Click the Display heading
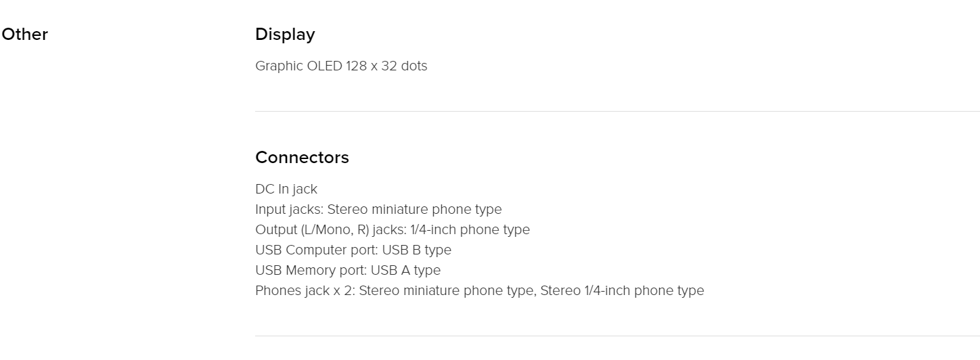This screenshot has width=980, height=360. 285,35
